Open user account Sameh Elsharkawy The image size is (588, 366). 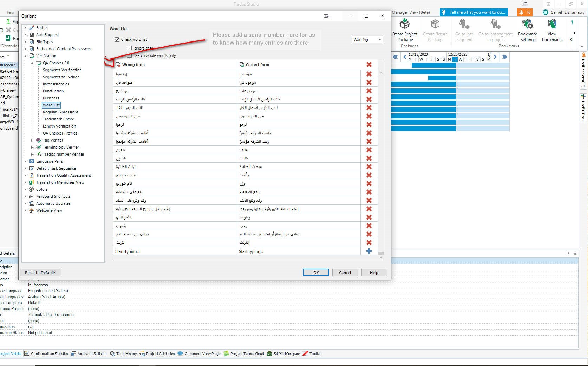tap(564, 12)
